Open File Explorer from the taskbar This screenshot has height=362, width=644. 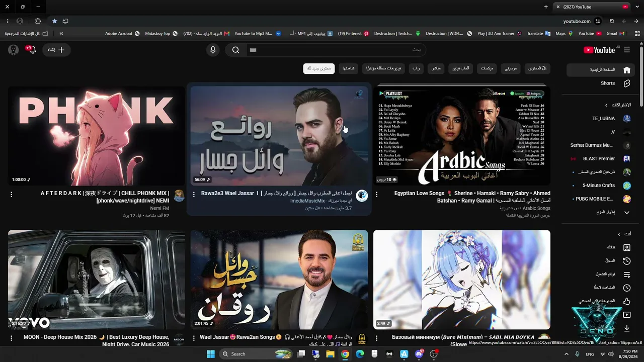point(330,354)
